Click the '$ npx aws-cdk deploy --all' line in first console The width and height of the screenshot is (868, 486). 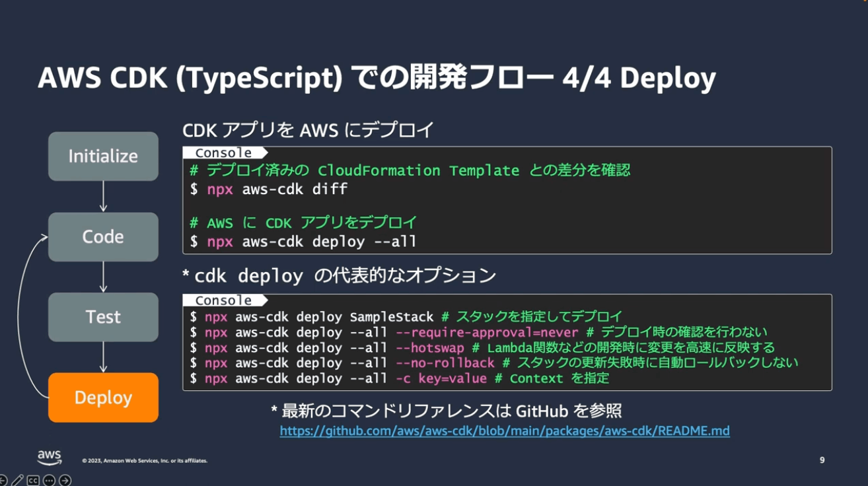[303, 242]
